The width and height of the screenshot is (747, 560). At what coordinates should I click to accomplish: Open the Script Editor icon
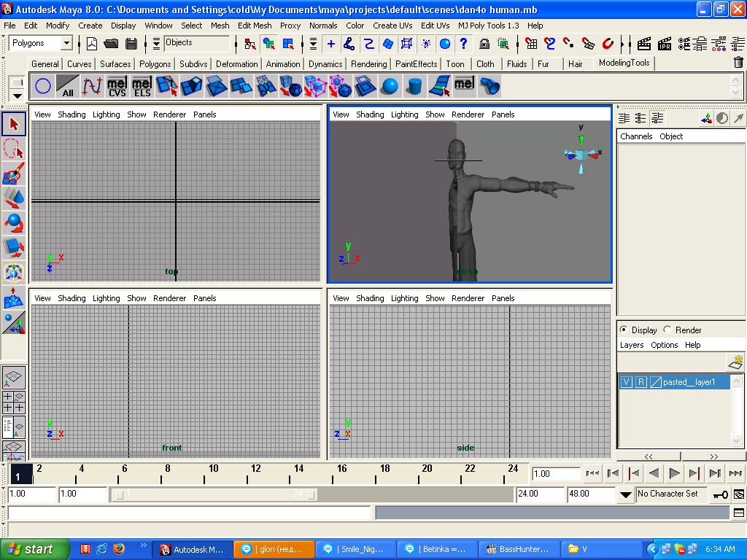pyautogui.click(x=738, y=513)
